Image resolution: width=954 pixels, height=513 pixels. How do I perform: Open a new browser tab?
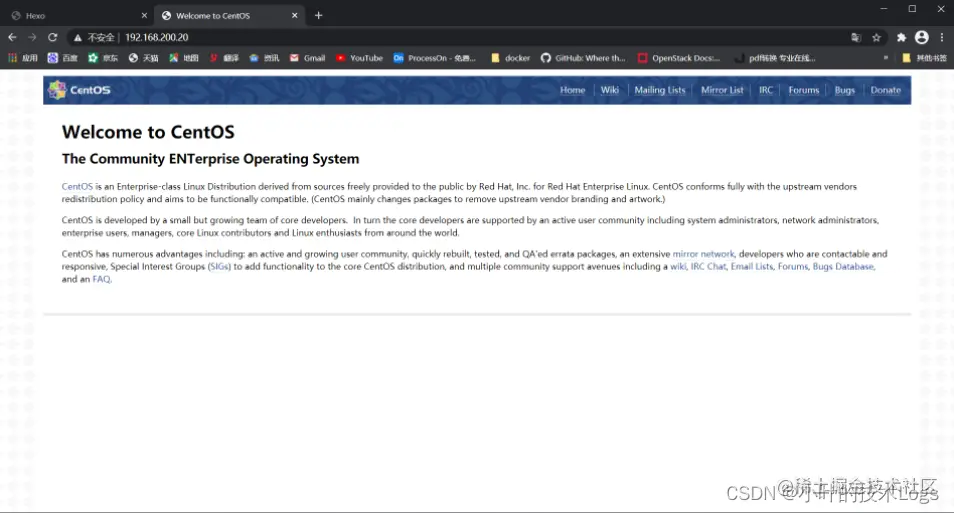(318, 15)
